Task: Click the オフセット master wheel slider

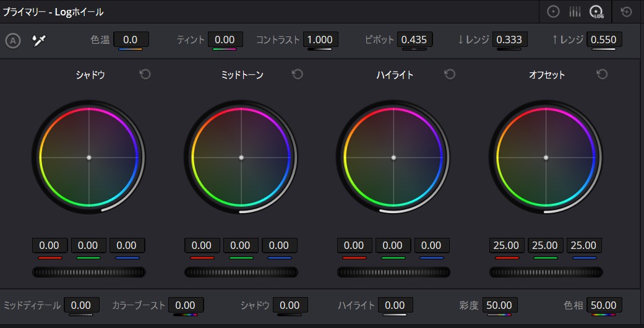Action: 546,272
